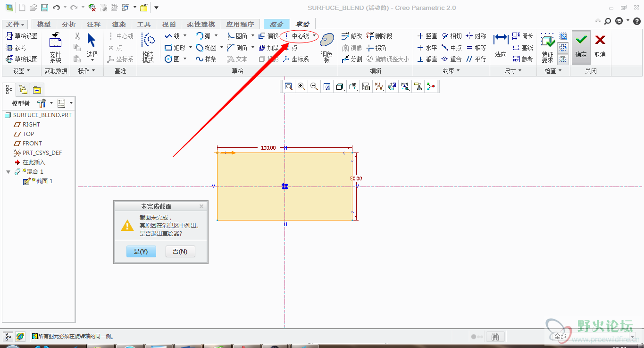Click 是(Y) in the incomplete section dialog
This screenshot has height=348, width=644.
(141, 252)
